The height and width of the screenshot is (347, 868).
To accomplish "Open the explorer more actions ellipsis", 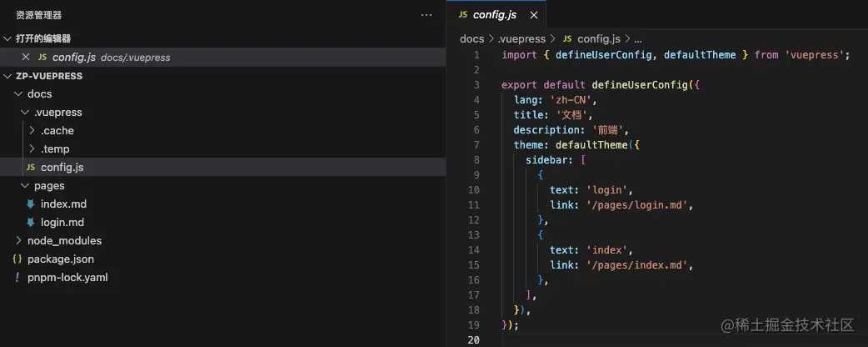I will point(426,15).
